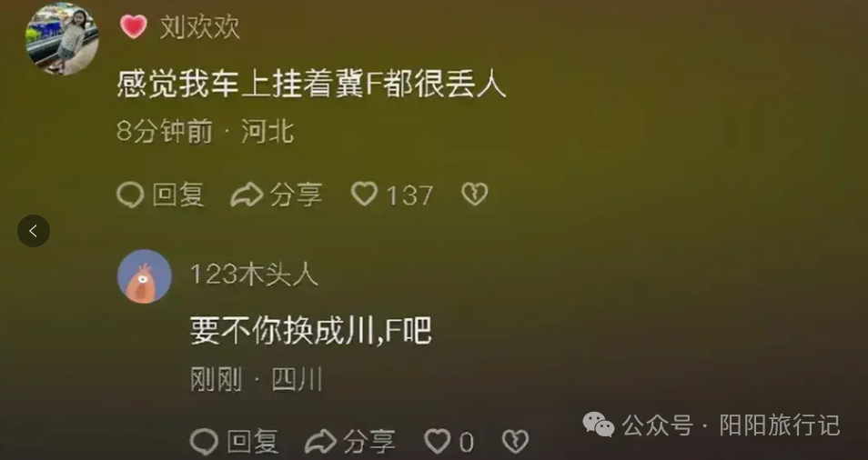Click the comment bubble icon under 刘欢欢's comment

[131, 195]
